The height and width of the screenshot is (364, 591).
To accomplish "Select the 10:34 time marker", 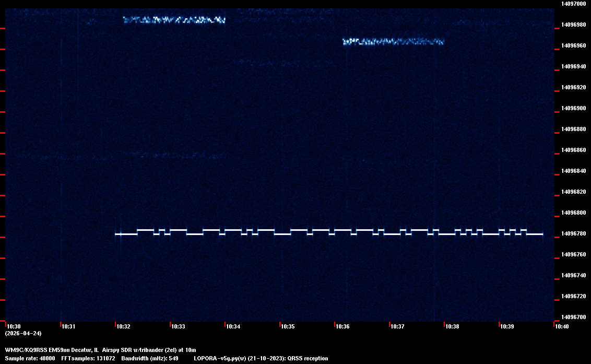I will coord(233,326).
